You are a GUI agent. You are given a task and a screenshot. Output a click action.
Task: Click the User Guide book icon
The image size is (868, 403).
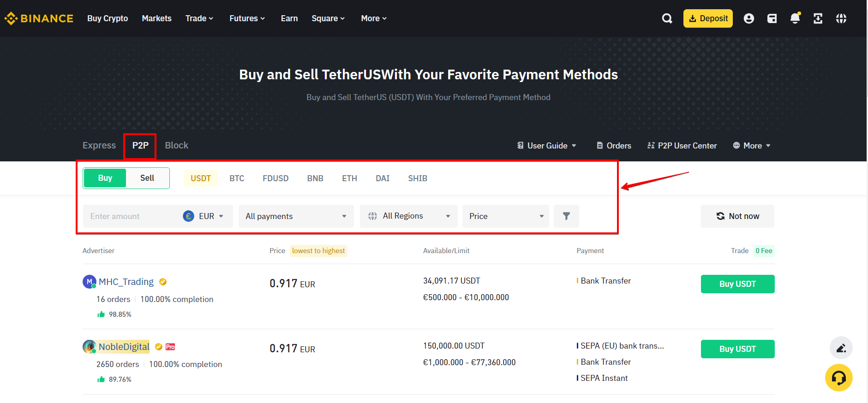(x=521, y=146)
